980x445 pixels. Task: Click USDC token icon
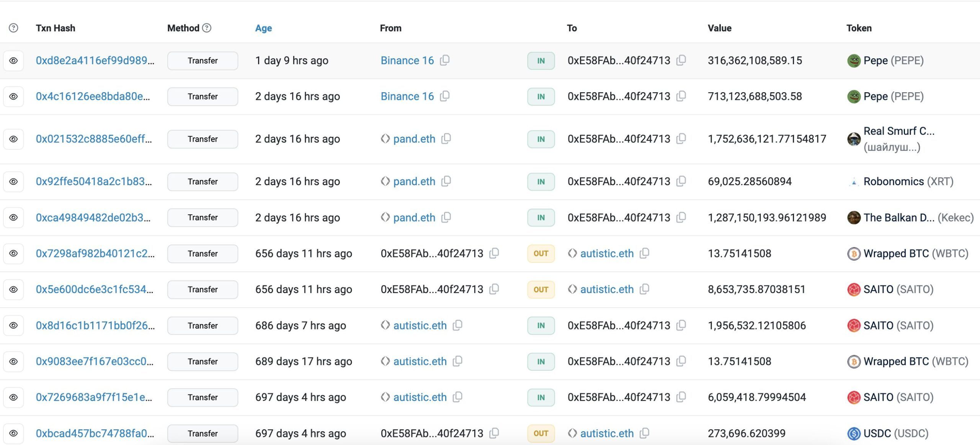point(854,433)
